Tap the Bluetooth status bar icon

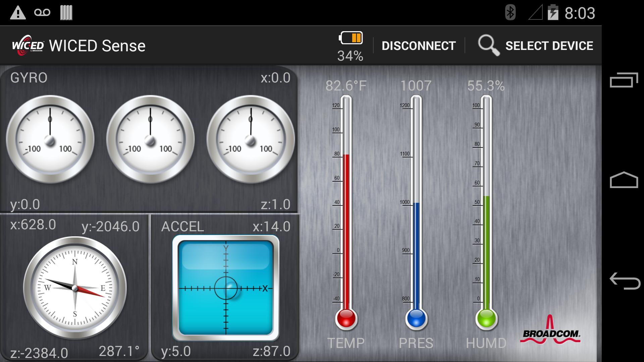coord(510,13)
